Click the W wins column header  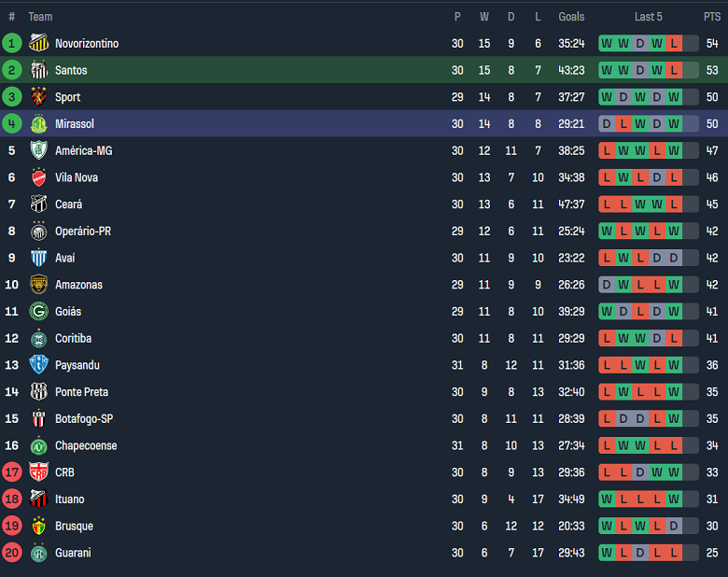[x=484, y=17]
